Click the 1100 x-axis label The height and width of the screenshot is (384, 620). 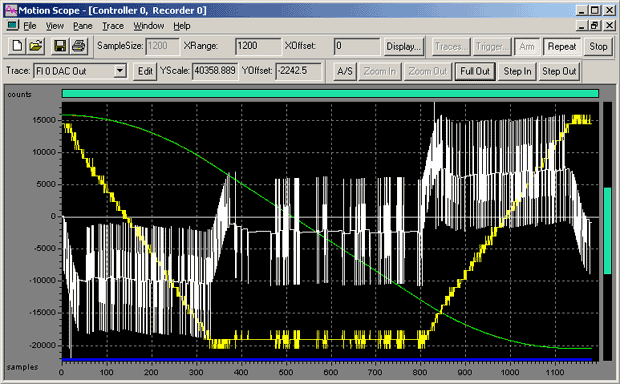[554, 372]
